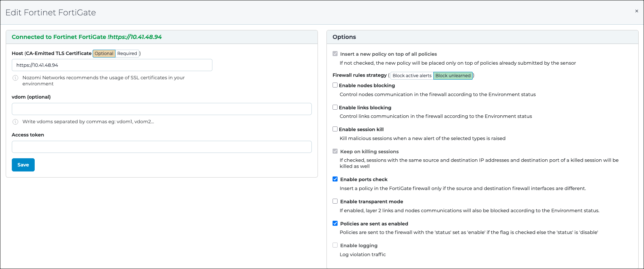
Task: Click the Kill malicious sessions description text
Action: (423, 139)
